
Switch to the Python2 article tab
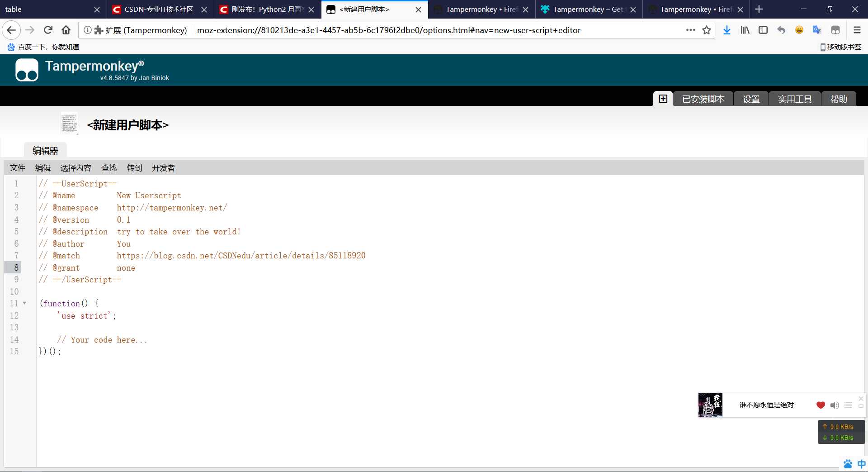pos(267,9)
